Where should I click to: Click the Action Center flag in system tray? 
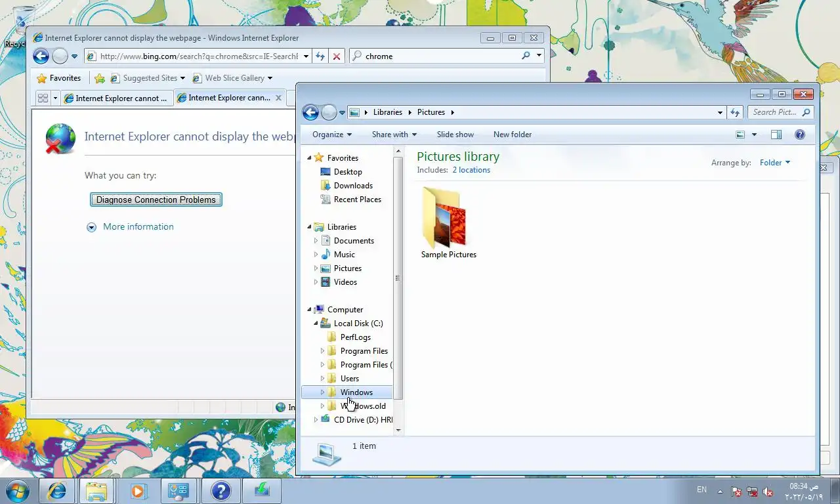(x=736, y=492)
